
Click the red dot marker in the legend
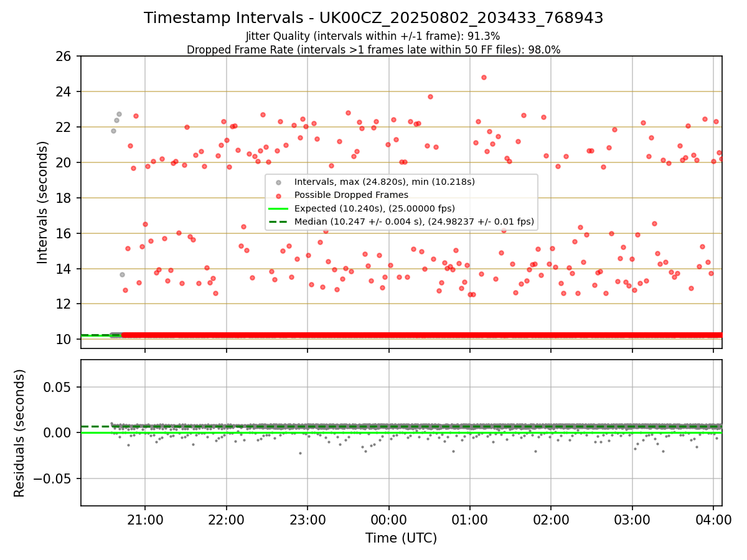point(278,195)
